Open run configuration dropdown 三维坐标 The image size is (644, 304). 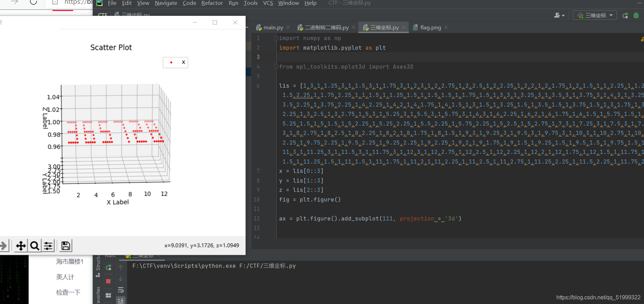point(595,16)
